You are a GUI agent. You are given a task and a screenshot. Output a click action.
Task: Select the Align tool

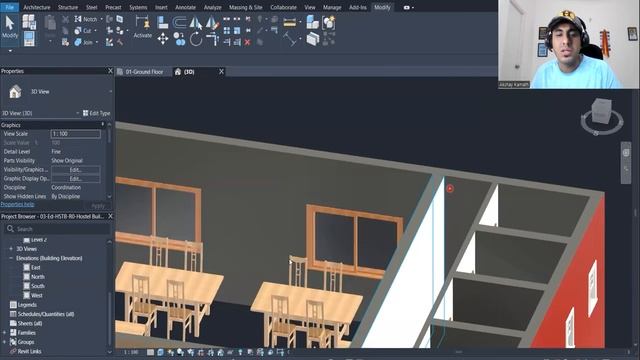point(162,22)
